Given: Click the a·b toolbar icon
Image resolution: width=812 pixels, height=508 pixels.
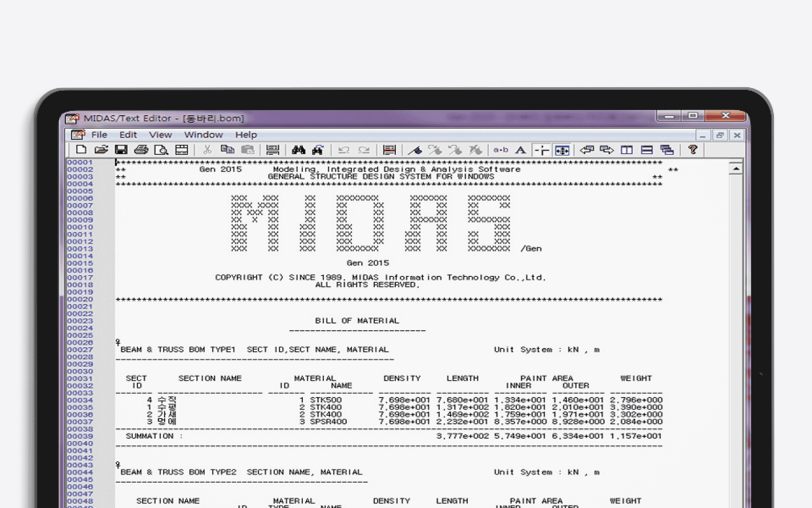Looking at the screenshot, I should pyautogui.click(x=501, y=150).
